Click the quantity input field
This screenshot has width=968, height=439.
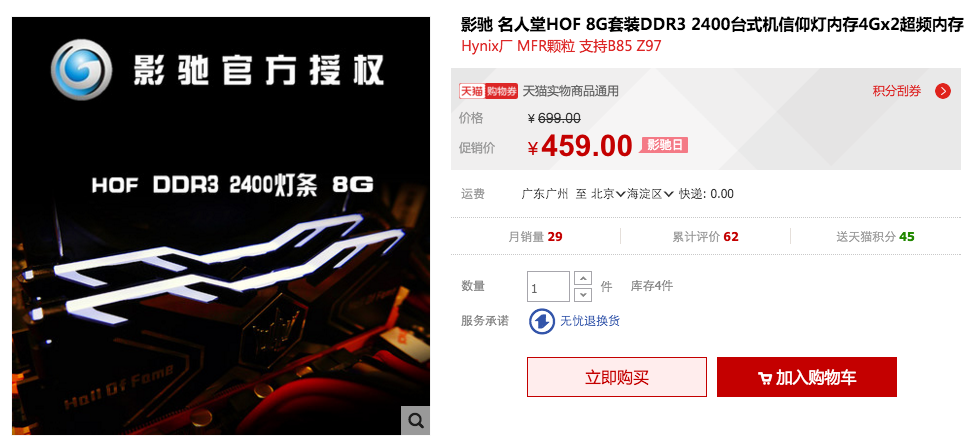coord(548,286)
